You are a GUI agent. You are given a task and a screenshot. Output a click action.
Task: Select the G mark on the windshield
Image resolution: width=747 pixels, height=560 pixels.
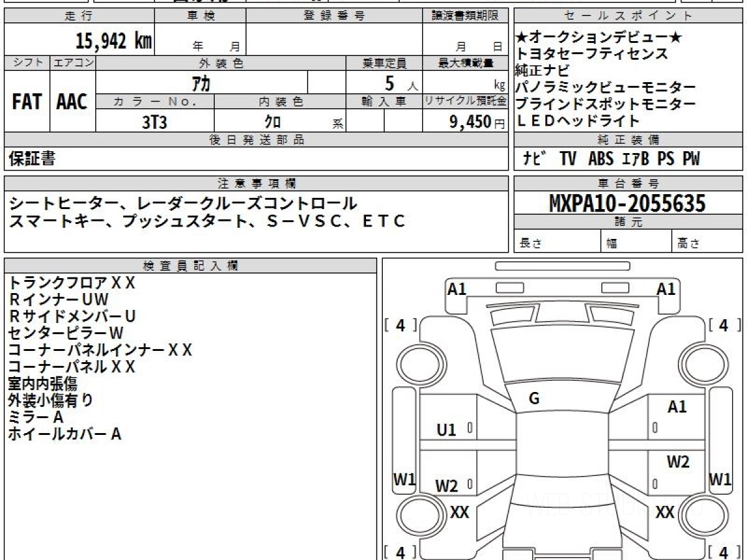point(534,399)
